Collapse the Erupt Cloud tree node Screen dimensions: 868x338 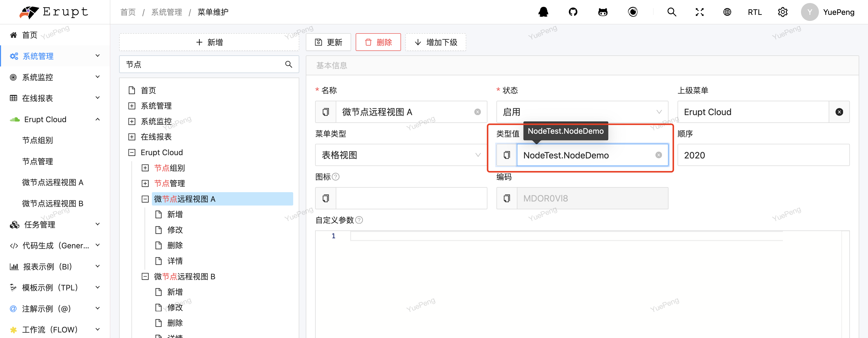(x=132, y=153)
